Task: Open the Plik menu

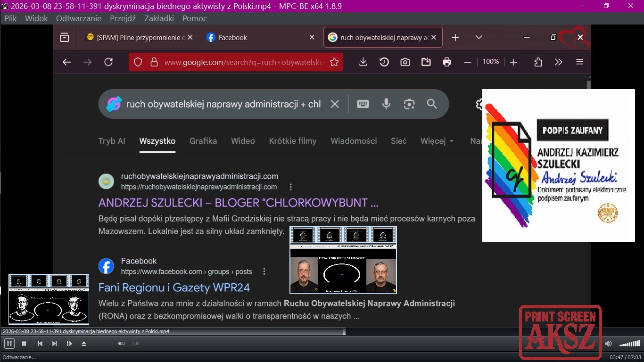Action: (10, 18)
